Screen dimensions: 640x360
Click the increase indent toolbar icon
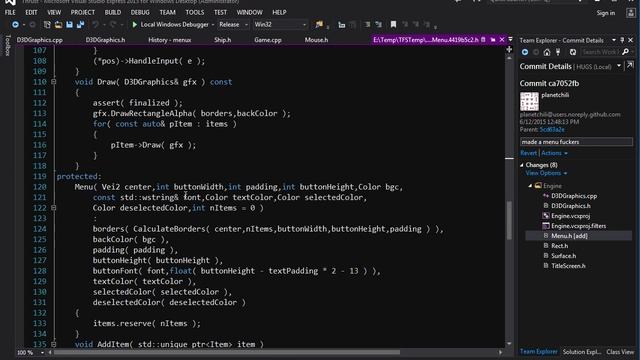coord(378,25)
